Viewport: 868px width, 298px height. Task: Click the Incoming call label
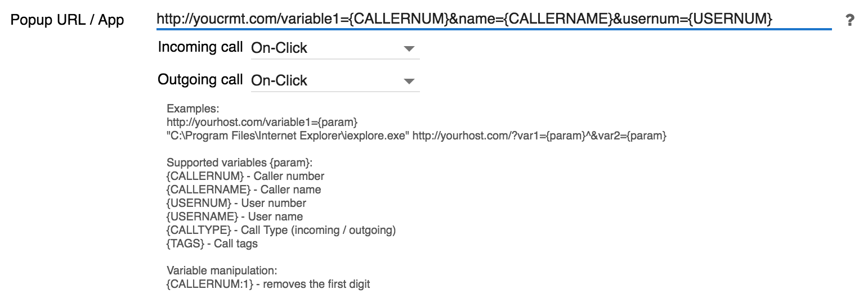pos(200,47)
